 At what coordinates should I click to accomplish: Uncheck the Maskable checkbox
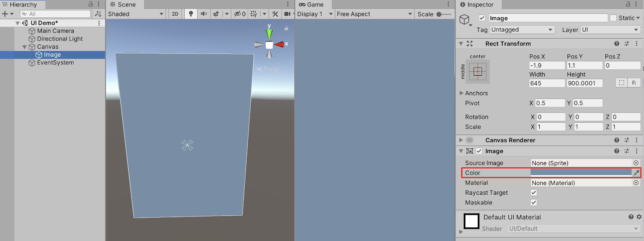pos(534,202)
